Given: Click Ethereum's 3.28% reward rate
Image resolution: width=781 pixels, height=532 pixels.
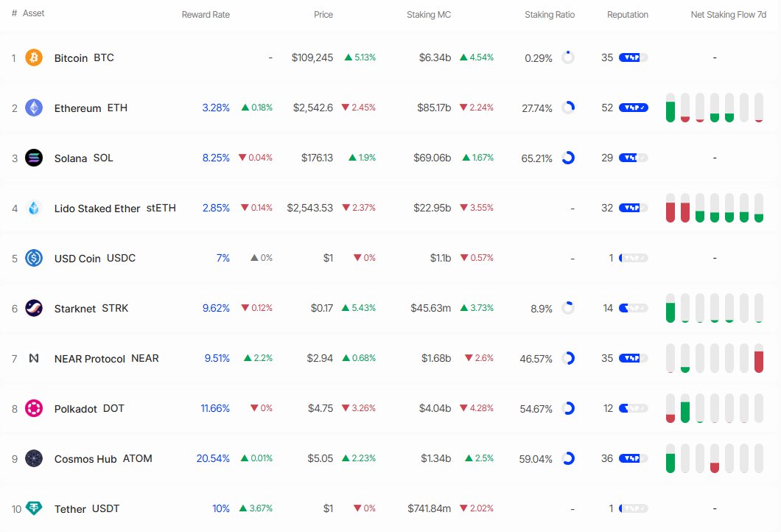Looking at the screenshot, I should pyautogui.click(x=216, y=108).
